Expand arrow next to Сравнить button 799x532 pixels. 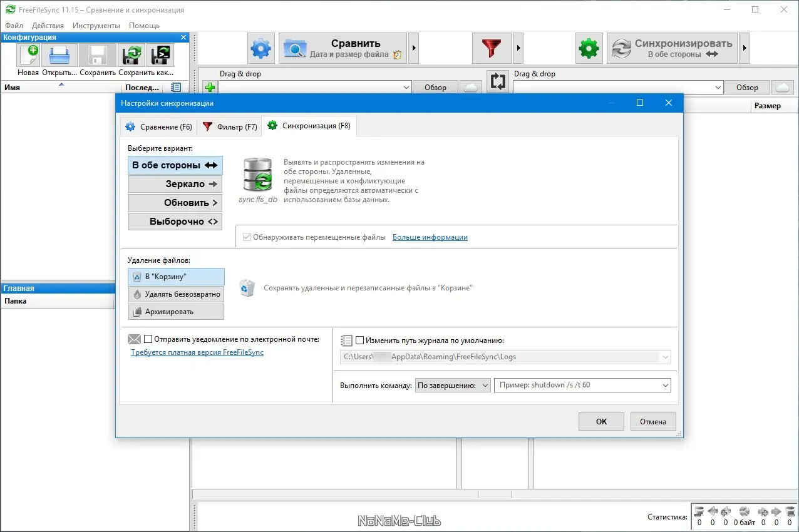[x=414, y=48]
